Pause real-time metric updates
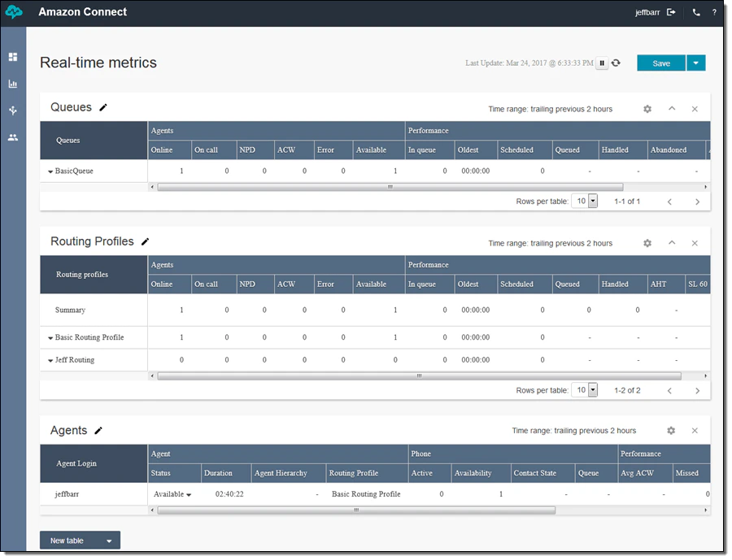Image resolution: width=732 pixels, height=560 pixels. [602, 63]
